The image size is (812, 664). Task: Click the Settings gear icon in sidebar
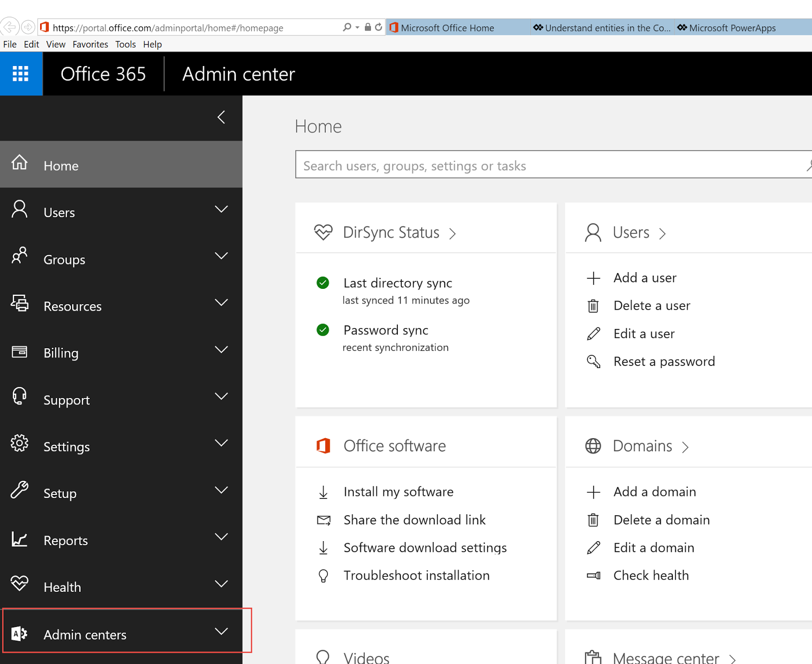[20, 443]
